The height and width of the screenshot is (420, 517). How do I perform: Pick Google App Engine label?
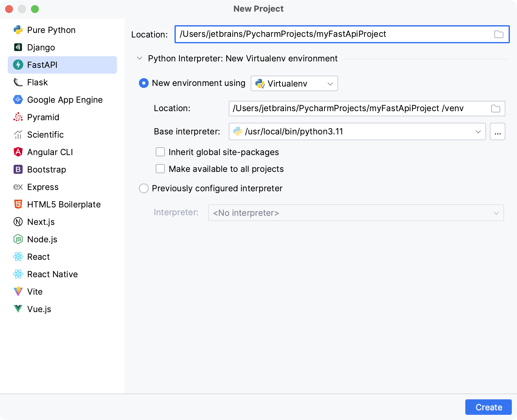coord(65,100)
